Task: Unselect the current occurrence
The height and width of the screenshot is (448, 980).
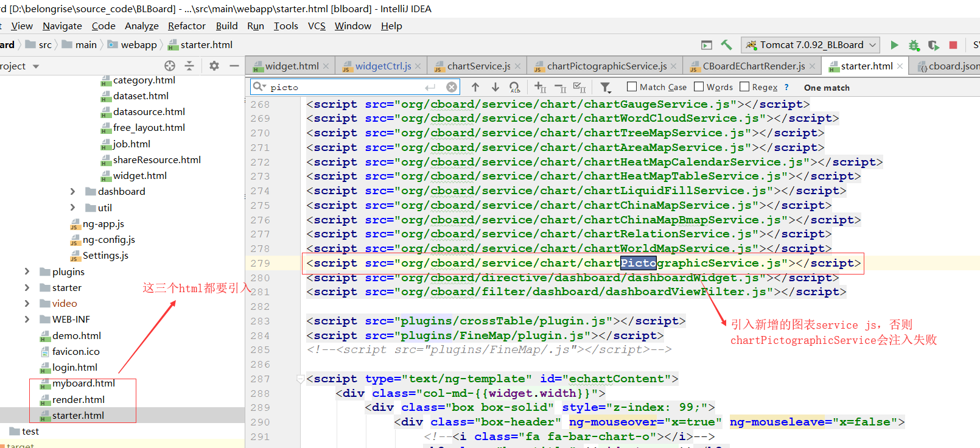Action: (560, 87)
